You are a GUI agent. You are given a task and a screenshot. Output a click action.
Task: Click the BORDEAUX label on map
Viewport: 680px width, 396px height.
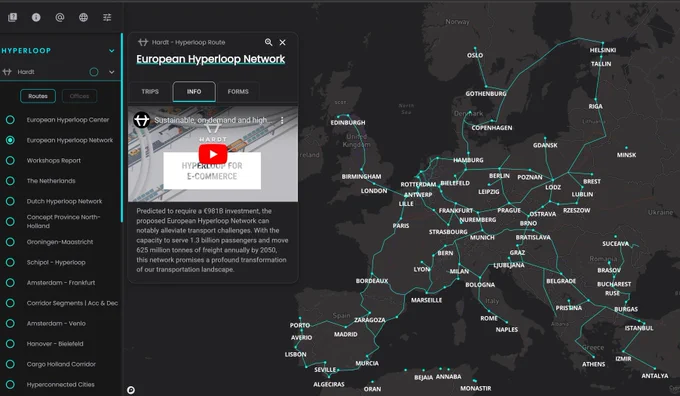click(x=372, y=281)
